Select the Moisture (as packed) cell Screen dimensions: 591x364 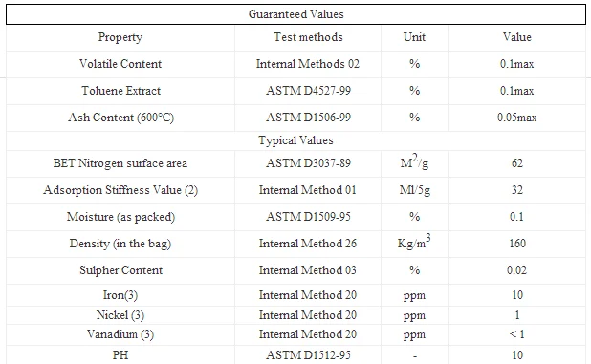click(x=120, y=217)
